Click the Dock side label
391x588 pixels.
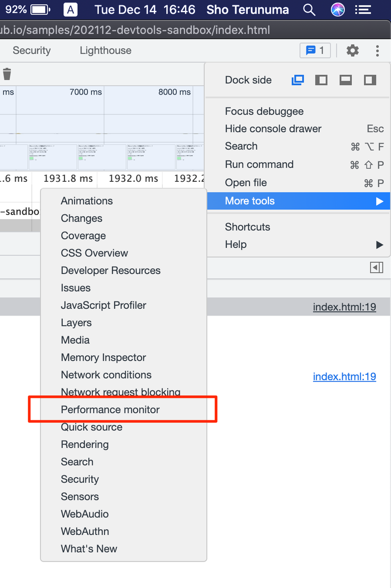[x=248, y=80]
